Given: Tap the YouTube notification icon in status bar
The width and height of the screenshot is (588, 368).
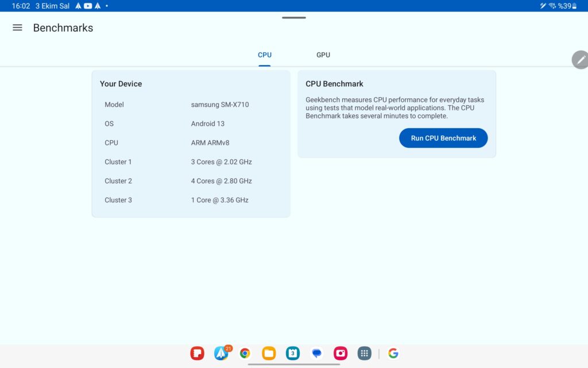Looking at the screenshot, I should click(x=88, y=6).
